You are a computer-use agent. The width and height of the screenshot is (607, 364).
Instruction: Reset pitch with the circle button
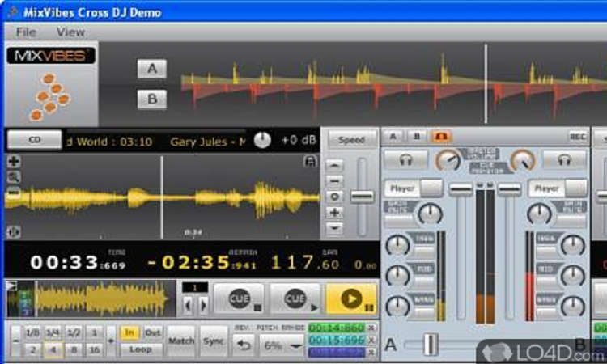click(334, 197)
